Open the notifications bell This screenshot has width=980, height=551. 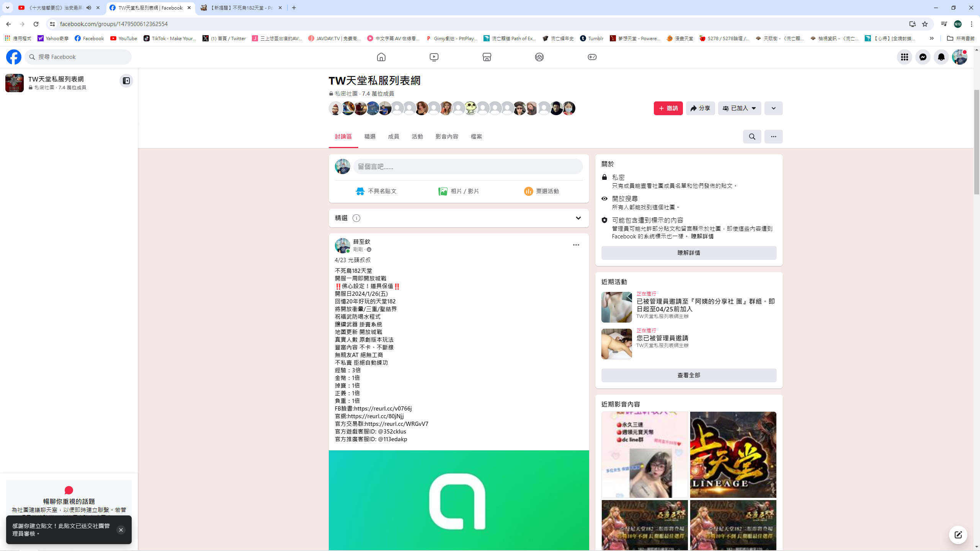pyautogui.click(x=941, y=57)
